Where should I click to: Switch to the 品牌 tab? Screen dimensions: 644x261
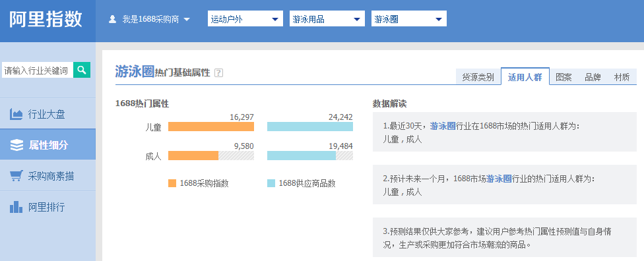[x=593, y=77]
